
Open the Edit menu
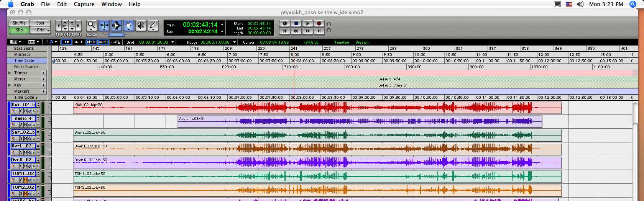click(x=62, y=4)
